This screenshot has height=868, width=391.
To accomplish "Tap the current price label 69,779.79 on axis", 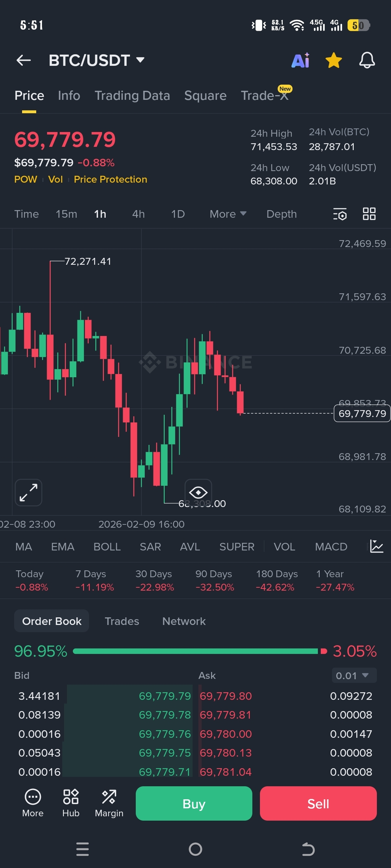I will 362,413.
